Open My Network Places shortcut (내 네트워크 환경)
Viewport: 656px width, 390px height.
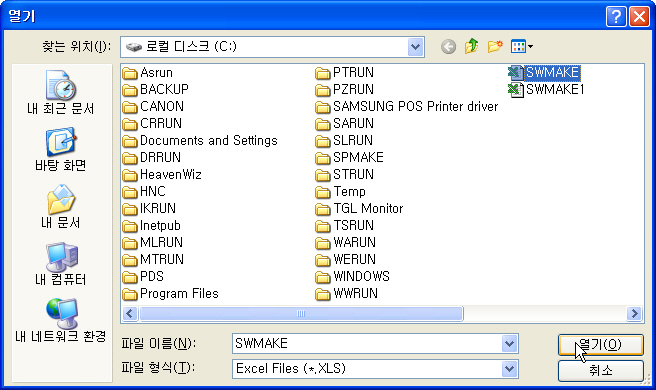[61, 321]
